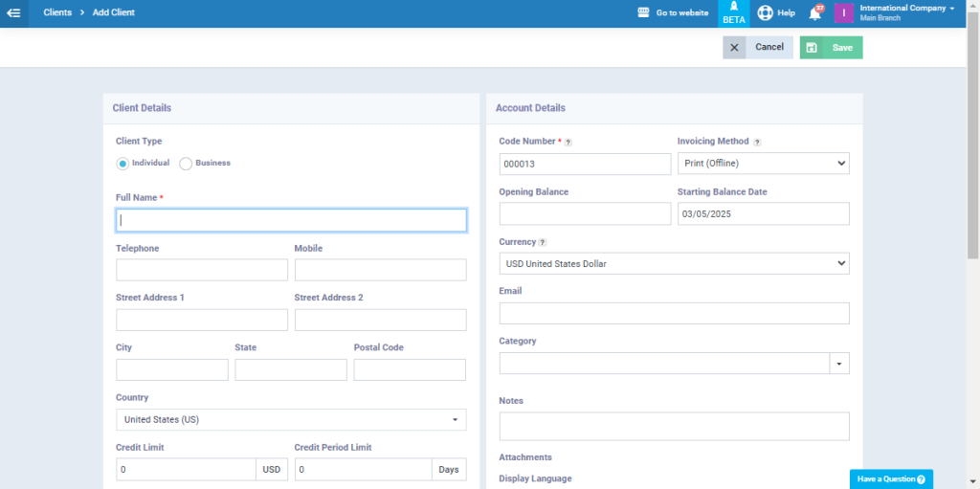Expand the Category dropdown arrow

click(x=839, y=364)
